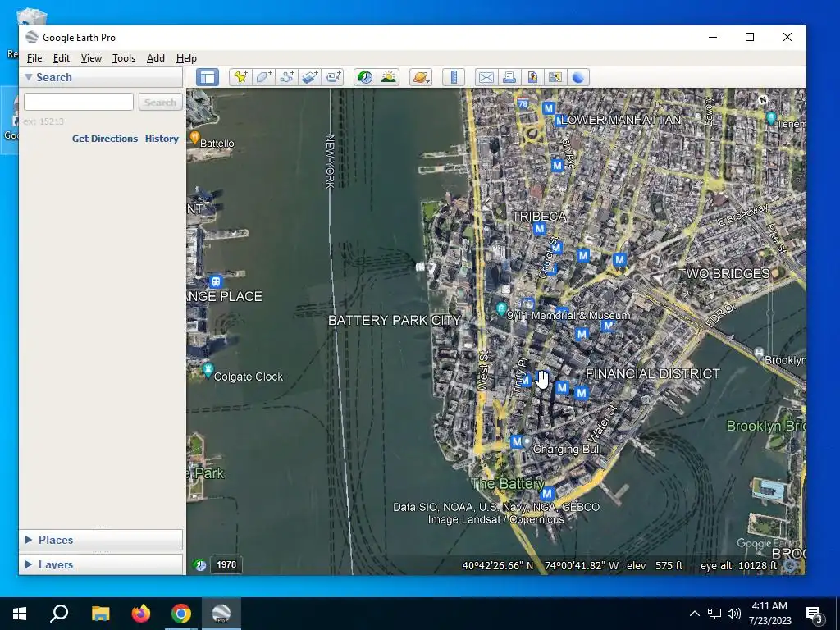
Task: Open the Add menu
Action: pos(155,58)
